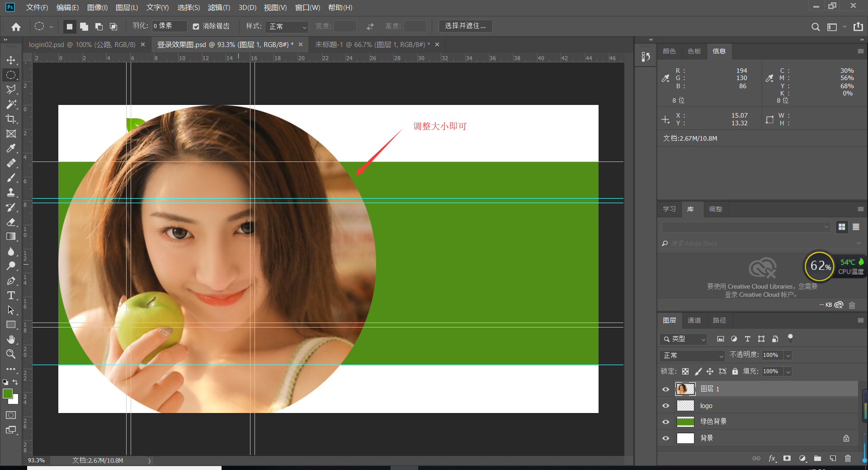The height and width of the screenshot is (470, 868).
Task: Click the share icon in options bar
Action: click(x=858, y=27)
